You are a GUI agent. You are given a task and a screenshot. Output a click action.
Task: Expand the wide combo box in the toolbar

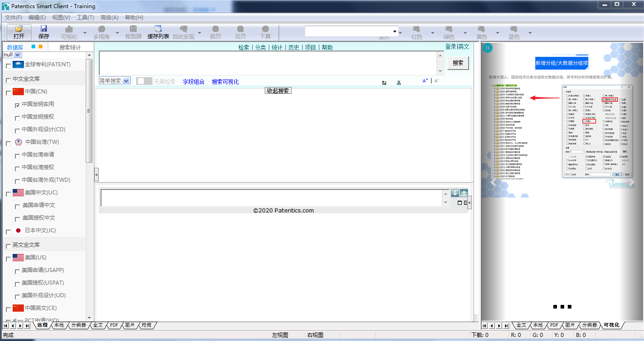coord(395,32)
